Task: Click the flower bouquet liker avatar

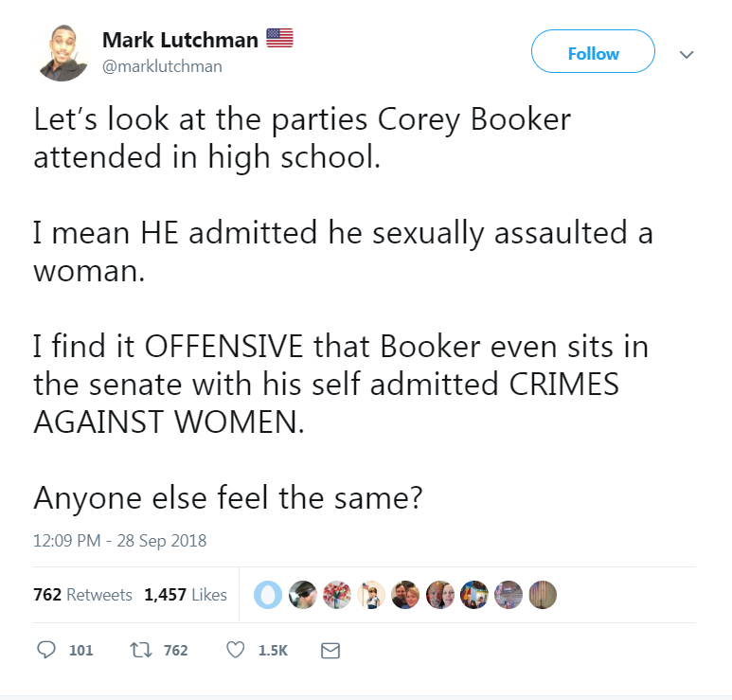Action: point(337,595)
